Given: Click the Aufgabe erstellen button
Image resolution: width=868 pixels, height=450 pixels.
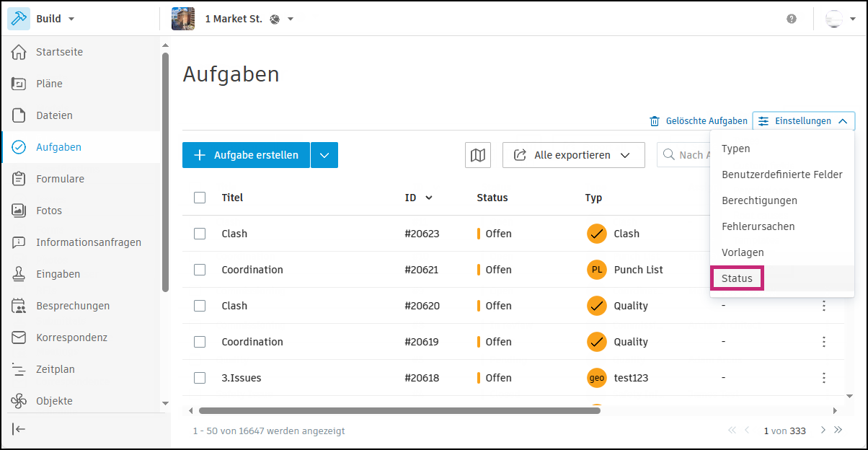Looking at the screenshot, I should [x=246, y=155].
